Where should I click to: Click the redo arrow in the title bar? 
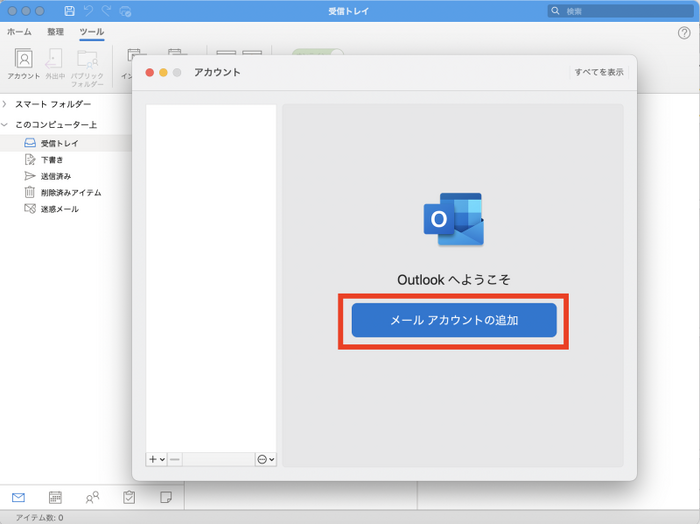pyautogui.click(x=107, y=11)
